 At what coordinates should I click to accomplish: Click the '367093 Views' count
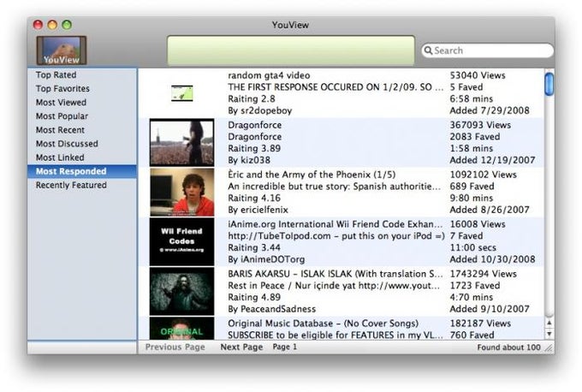click(480, 125)
